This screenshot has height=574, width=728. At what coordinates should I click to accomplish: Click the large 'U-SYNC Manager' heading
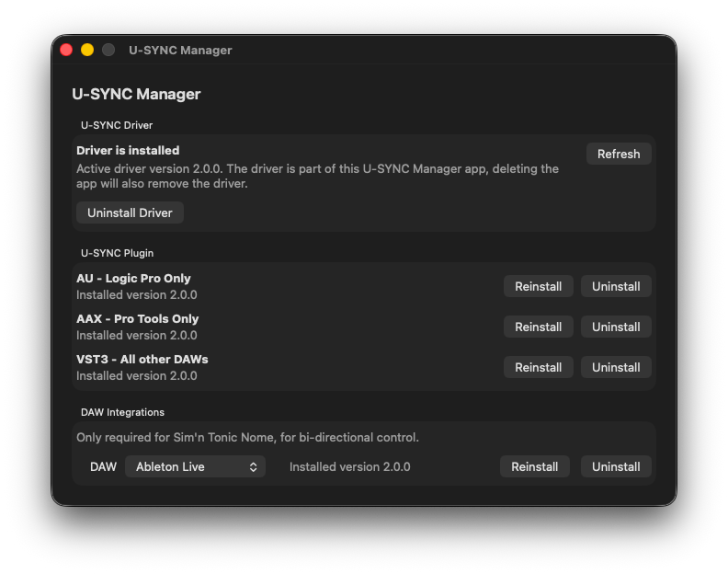[136, 94]
